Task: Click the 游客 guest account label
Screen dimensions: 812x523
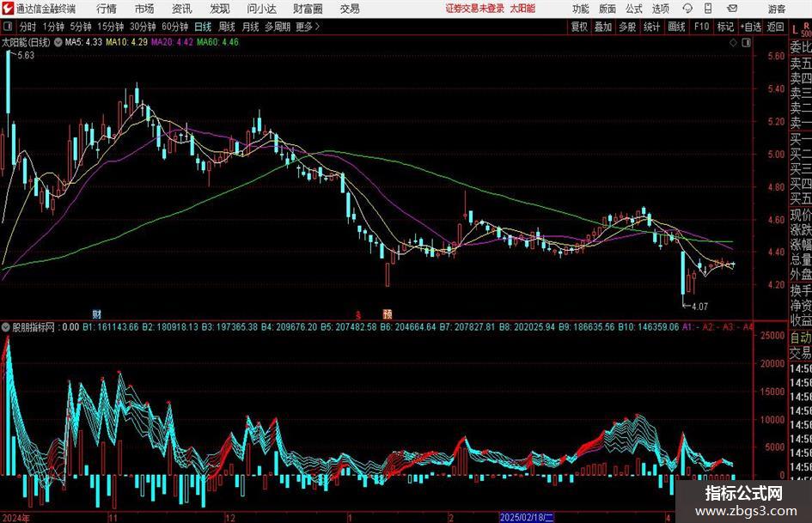Action: (x=776, y=9)
